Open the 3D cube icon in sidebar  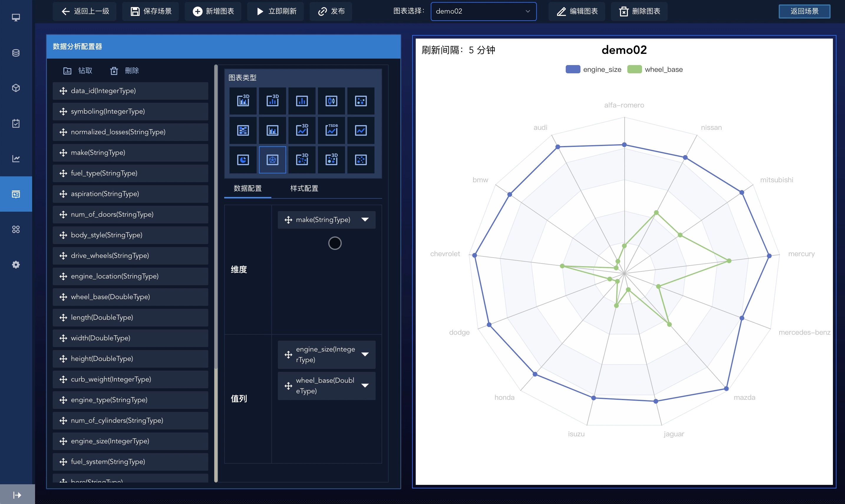pos(16,88)
